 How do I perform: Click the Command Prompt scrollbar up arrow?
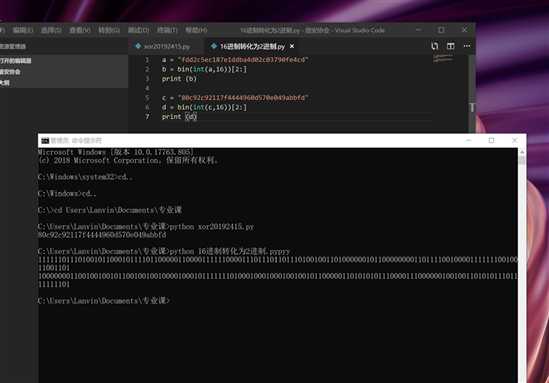[x=522, y=152]
